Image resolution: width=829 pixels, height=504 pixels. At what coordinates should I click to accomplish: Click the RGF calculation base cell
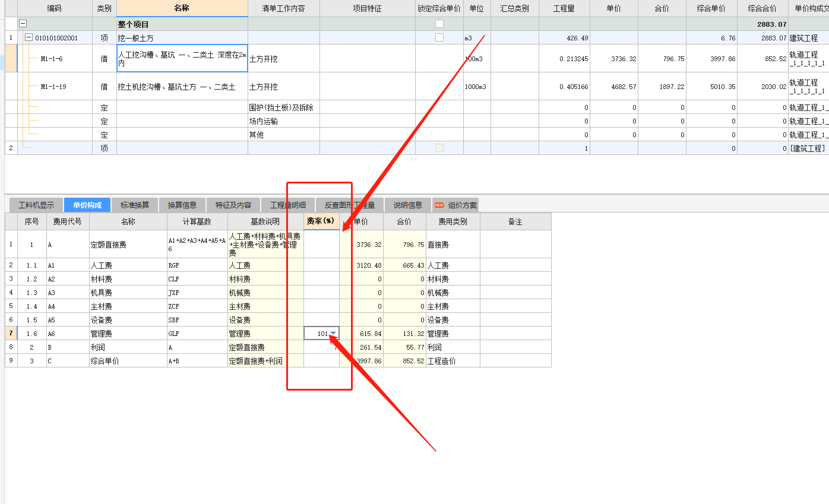[x=197, y=265]
